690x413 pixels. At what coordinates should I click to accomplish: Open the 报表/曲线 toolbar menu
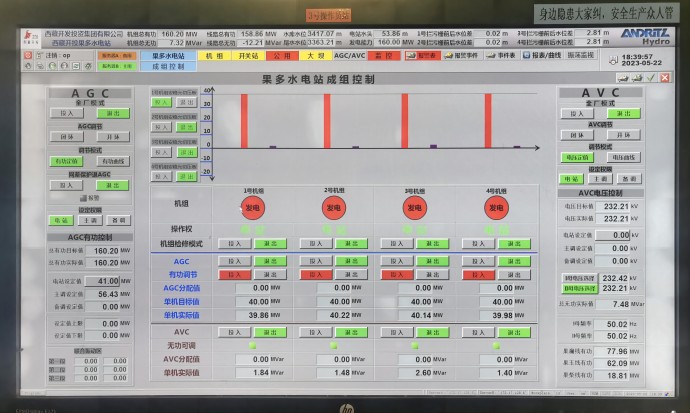(x=543, y=56)
